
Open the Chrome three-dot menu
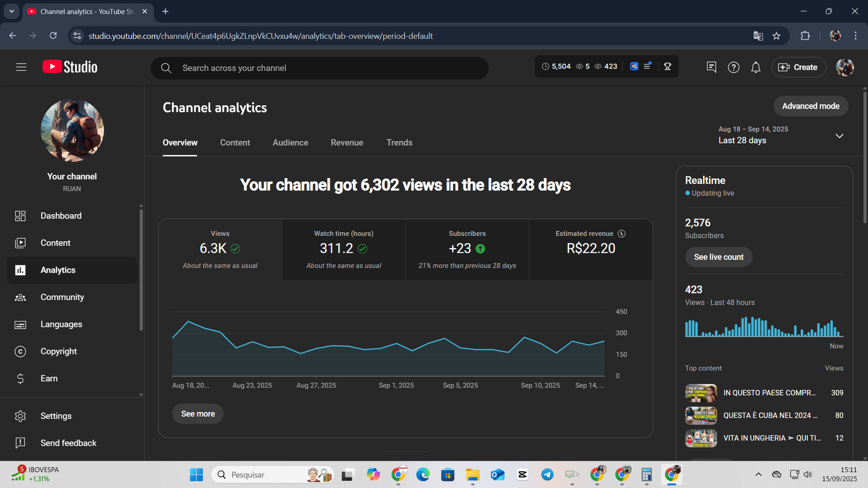click(856, 36)
